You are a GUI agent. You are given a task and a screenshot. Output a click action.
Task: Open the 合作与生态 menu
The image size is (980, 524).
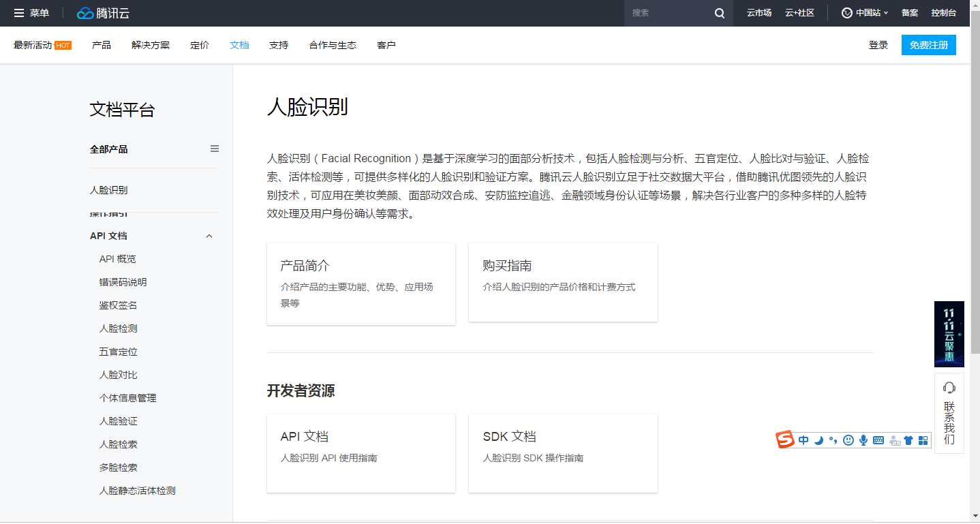click(333, 45)
